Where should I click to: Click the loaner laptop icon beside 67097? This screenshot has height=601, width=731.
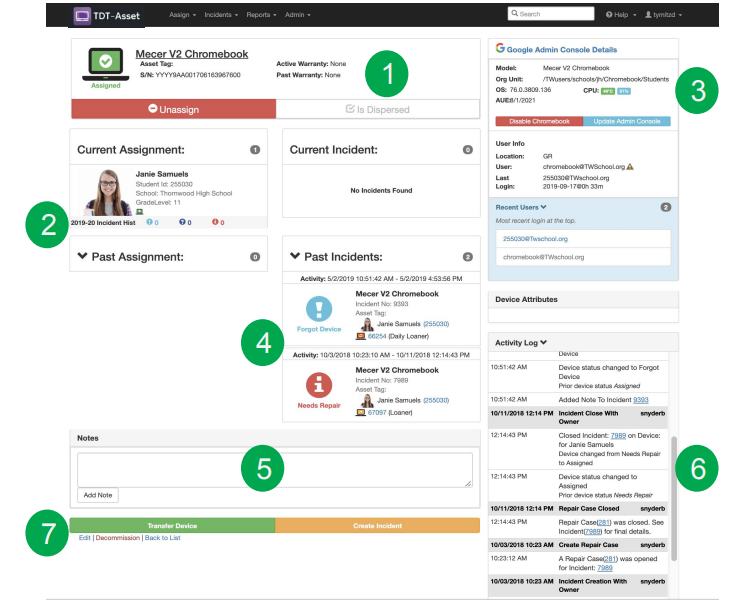pos(360,413)
